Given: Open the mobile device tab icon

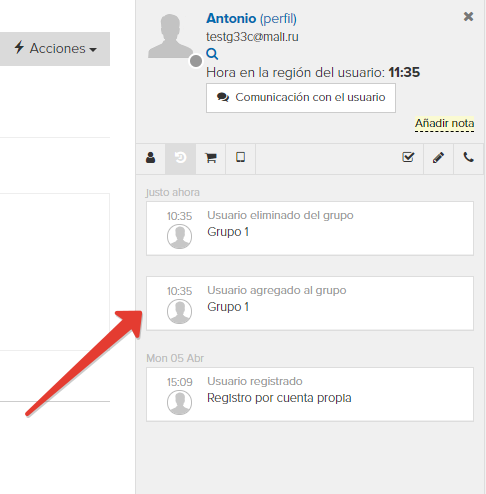Looking at the screenshot, I should [241, 158].
